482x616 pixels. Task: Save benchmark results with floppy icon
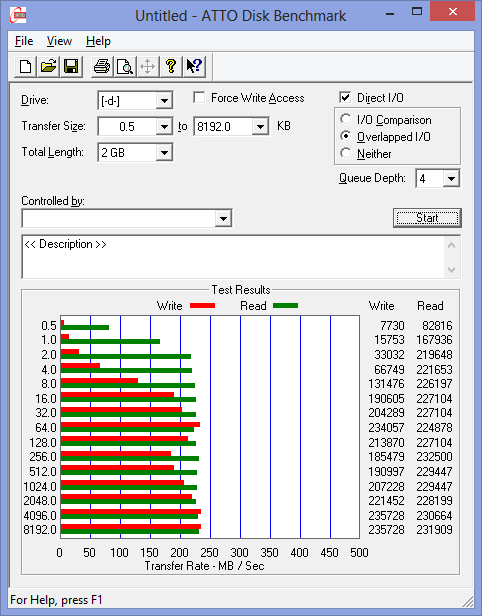(x=71, y=66)
